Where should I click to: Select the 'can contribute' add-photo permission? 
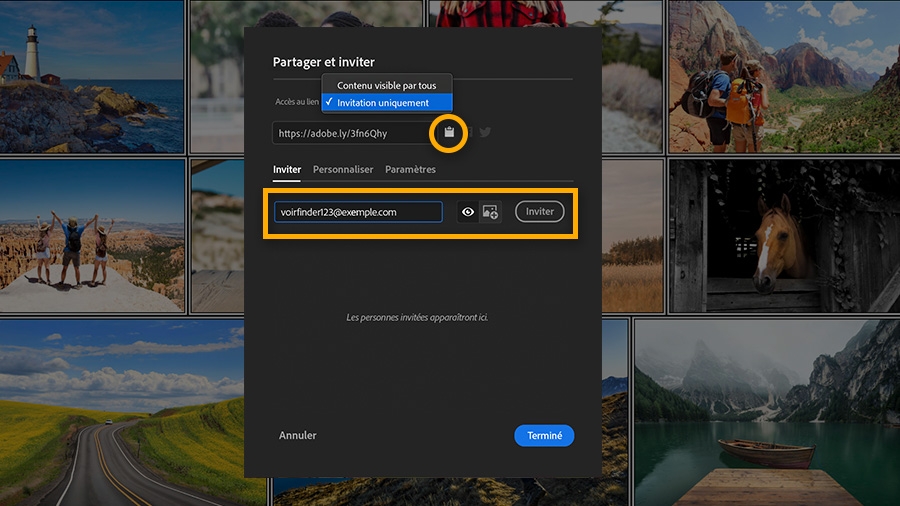click(x=490, y=212)
